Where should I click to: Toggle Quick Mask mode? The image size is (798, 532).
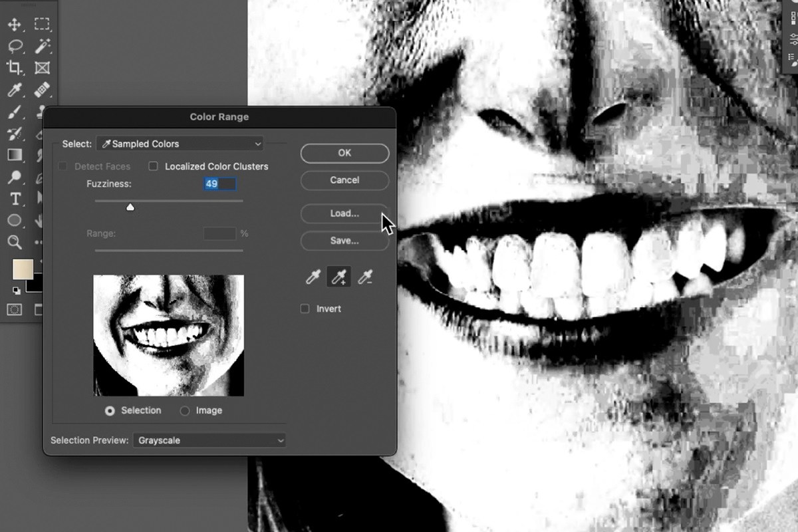15,309
